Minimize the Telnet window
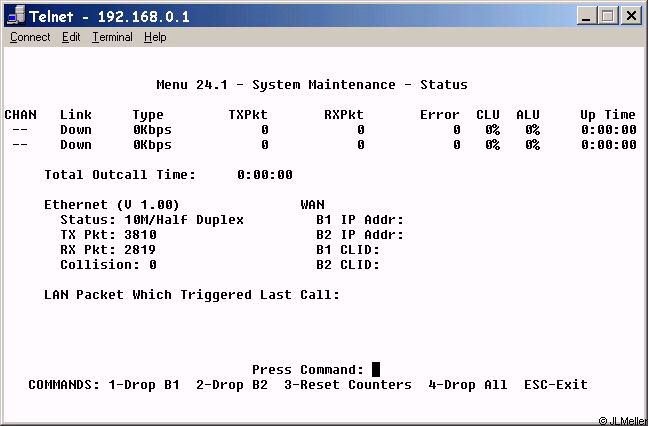Image resolution: width=648 pixels, height=426 pixels. point(586,16)
